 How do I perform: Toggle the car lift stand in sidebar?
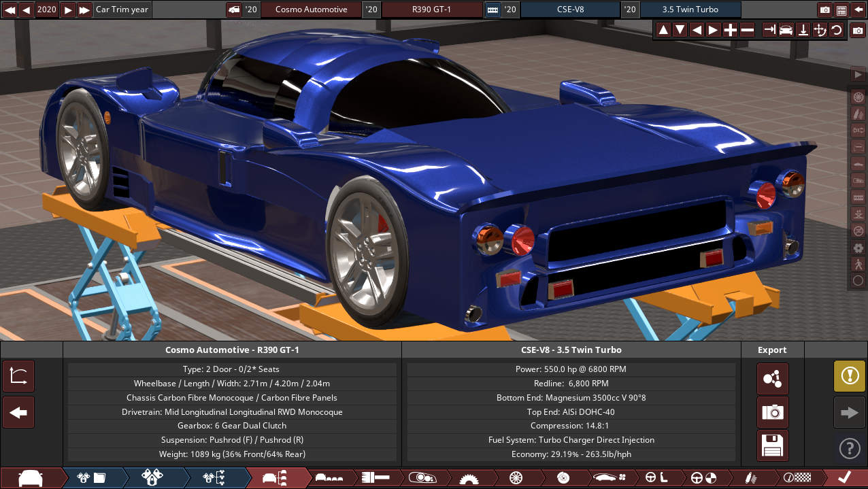(x=858, y=214)
